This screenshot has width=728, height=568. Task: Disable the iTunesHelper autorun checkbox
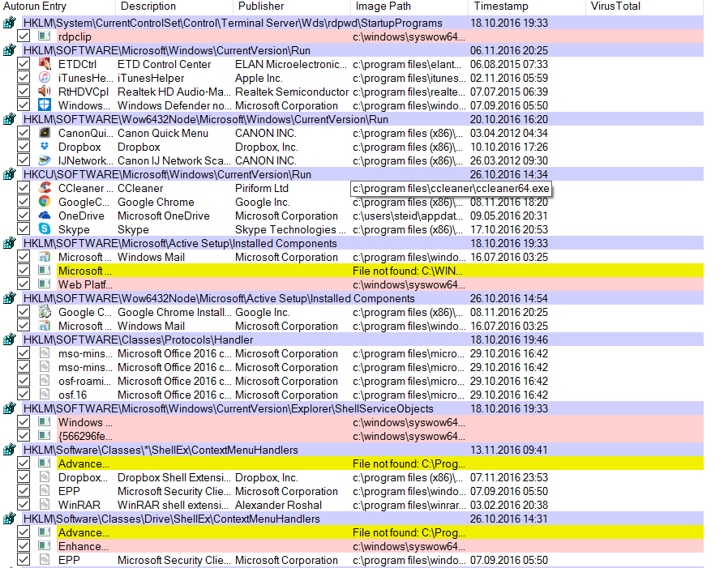(24, 78)
